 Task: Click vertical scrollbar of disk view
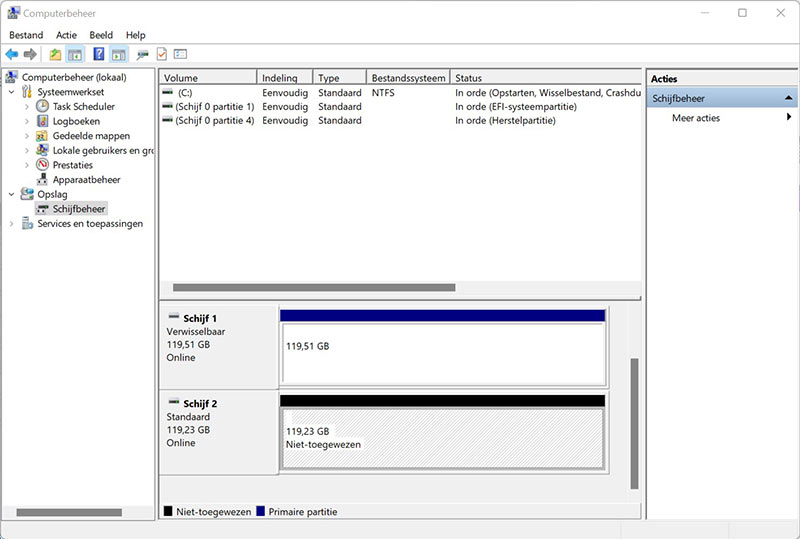tap(634, 424)
